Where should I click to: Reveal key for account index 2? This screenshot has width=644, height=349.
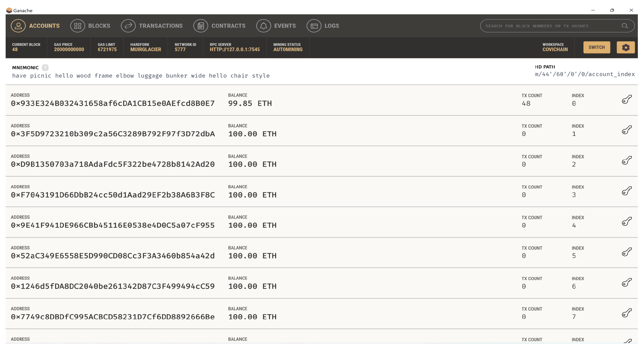(x=627, y=160)
